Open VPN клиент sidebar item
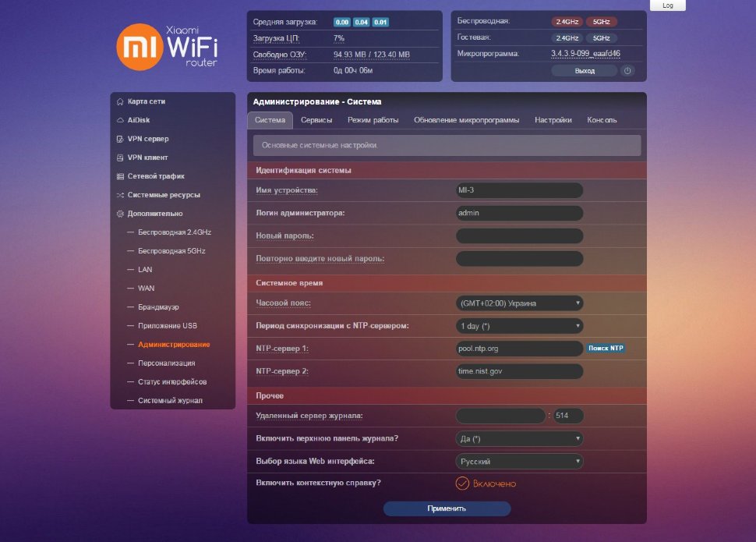The image size is (756, 542). [x=147, y=158]
